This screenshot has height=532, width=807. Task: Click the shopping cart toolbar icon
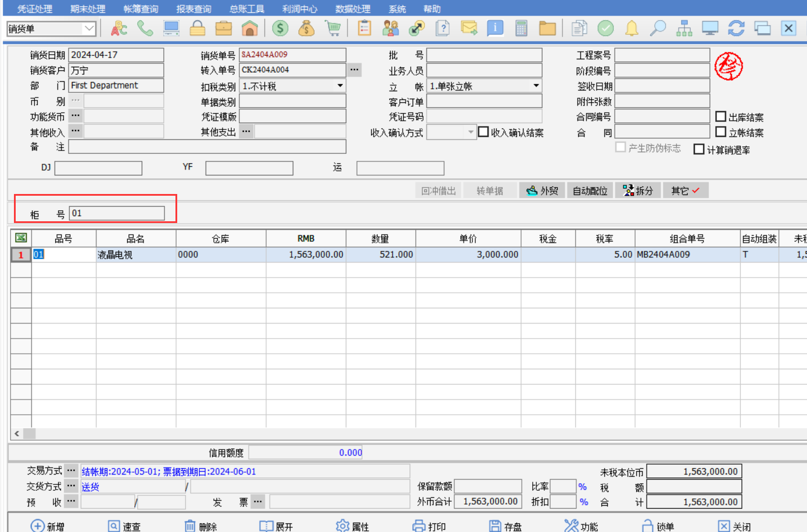click(x=333, y=28)
